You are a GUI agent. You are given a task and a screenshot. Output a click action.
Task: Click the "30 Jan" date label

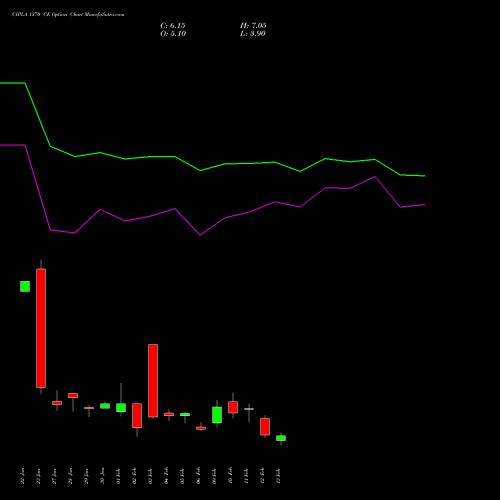pos(102,476)
